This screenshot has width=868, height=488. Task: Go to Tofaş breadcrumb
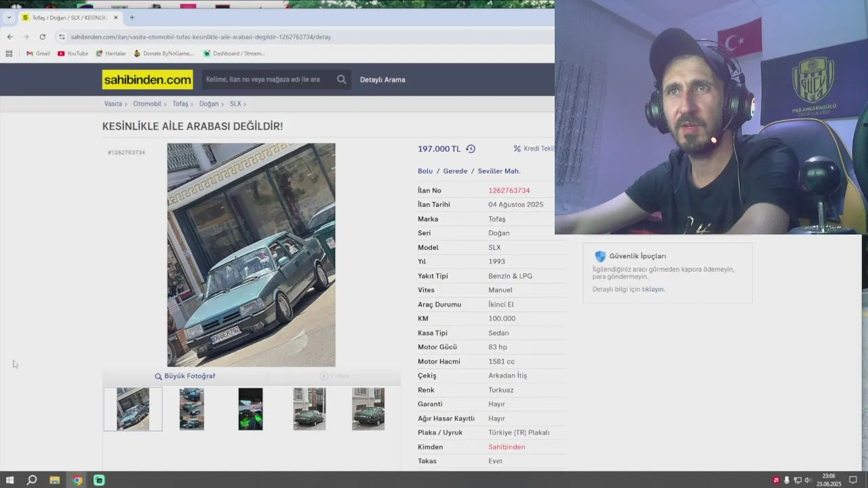pos(180,104)
